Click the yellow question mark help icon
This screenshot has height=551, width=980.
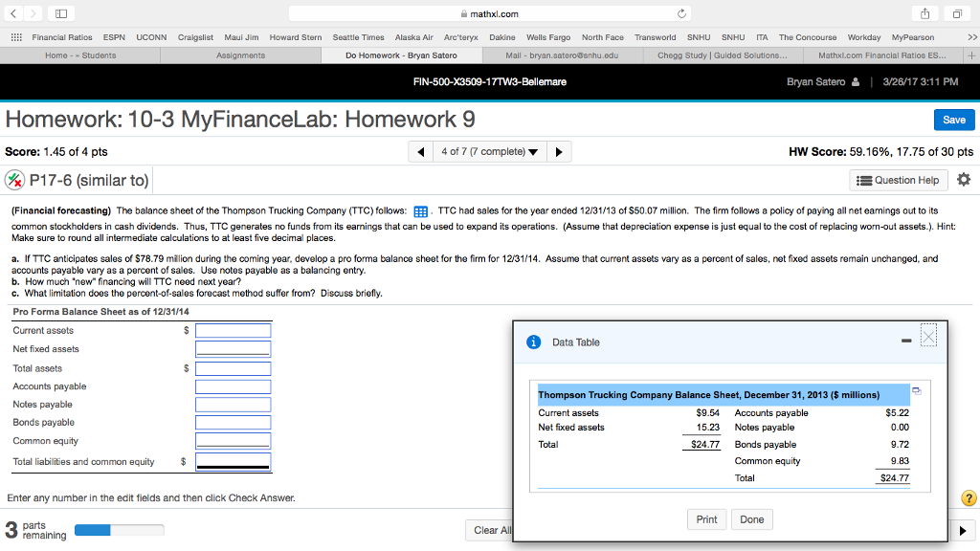coord(969,497)
